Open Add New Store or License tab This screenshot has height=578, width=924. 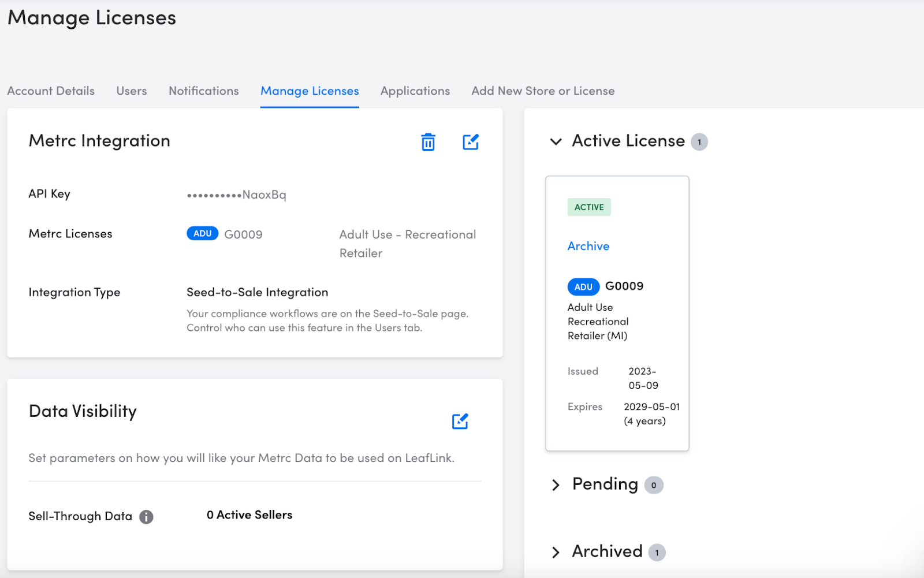[543, 91]
